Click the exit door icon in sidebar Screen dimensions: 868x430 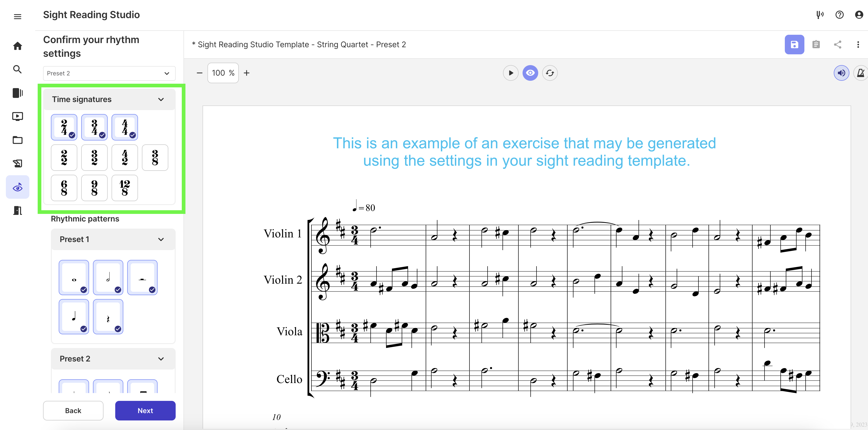click(x=18, y=211)
